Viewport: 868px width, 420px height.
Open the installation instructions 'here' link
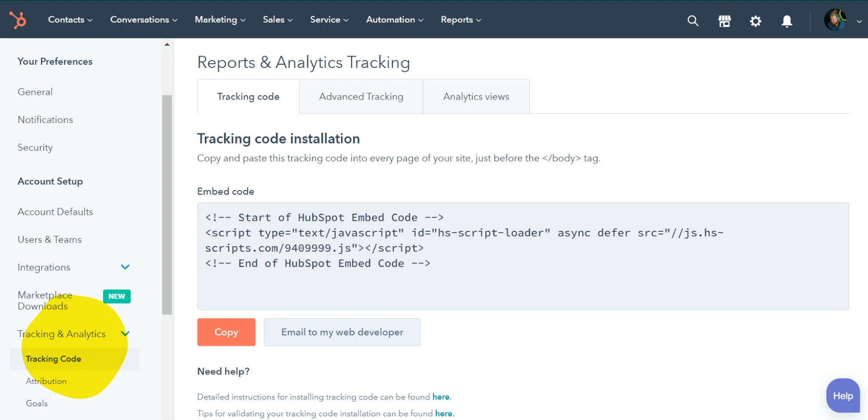440,396
